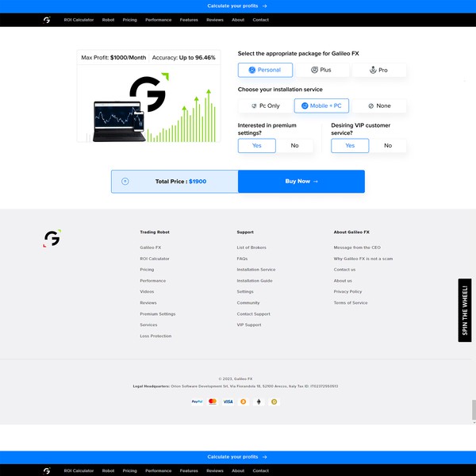Open Contact us footer link
The width and height of the screenshot is (476, 476).
[x=344, y=270]
